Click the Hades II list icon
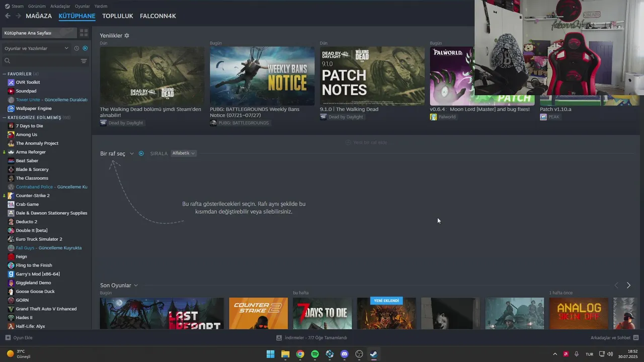This screenshot has height=362, width=644. (x=11, y=318)
